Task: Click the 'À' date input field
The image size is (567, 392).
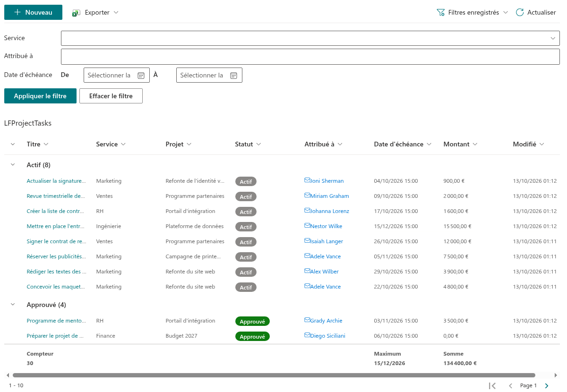Action: point(209,75)
